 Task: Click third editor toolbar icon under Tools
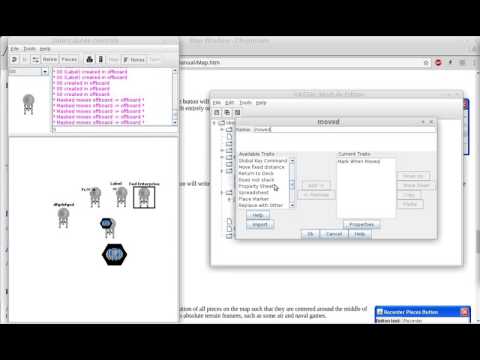(237, 112)
